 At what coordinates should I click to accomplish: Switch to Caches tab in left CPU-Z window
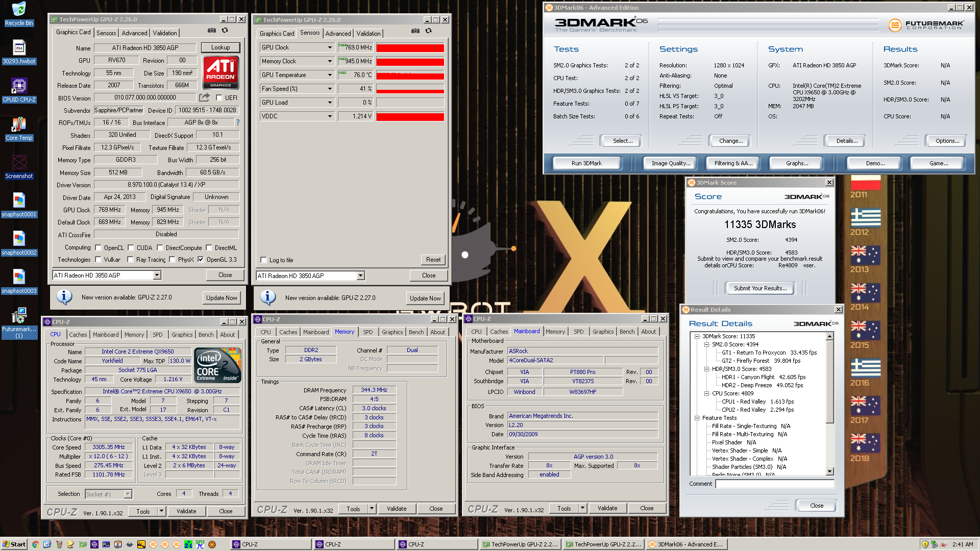tap(78, 335)
